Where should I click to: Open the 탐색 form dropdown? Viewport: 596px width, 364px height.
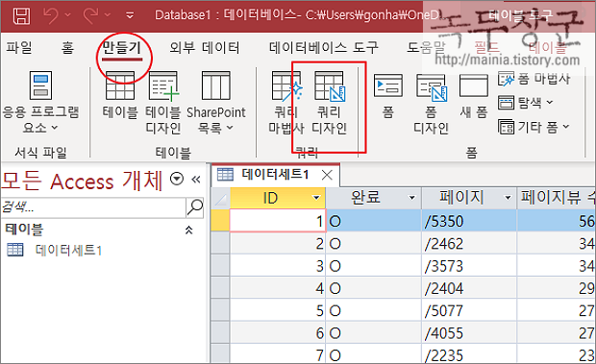tap(526, 103)
